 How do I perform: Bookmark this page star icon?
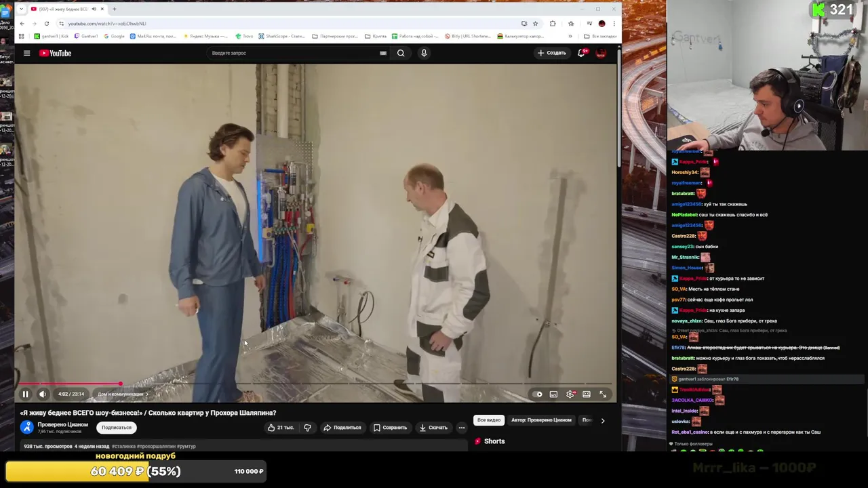click(x=535, y=24)
